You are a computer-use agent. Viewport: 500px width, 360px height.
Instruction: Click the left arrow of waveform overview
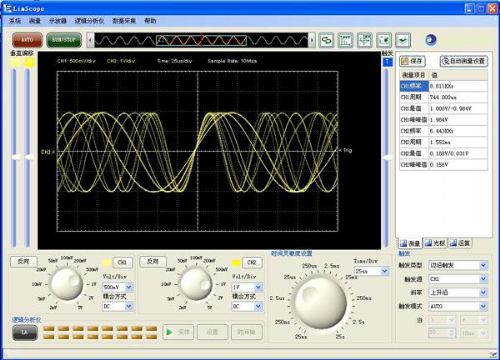[x=90, y=40]
